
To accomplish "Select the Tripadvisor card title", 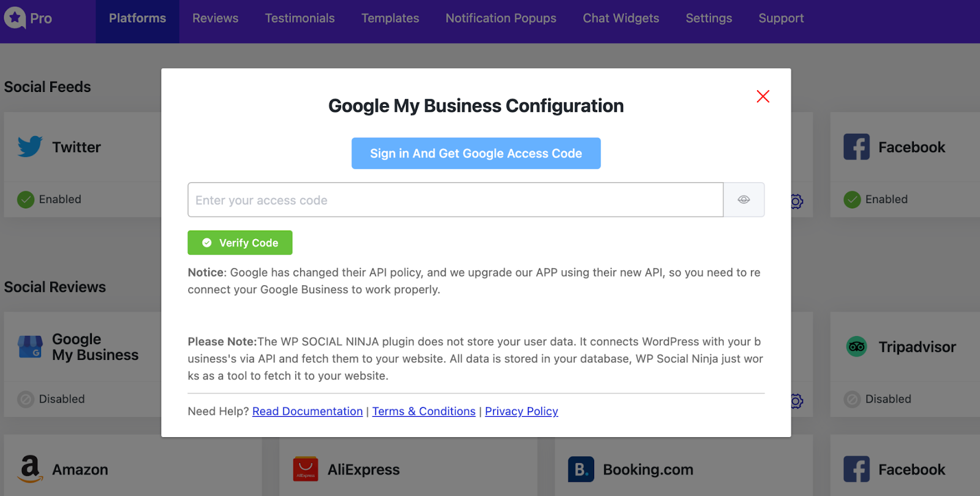I will pos(917,347).
